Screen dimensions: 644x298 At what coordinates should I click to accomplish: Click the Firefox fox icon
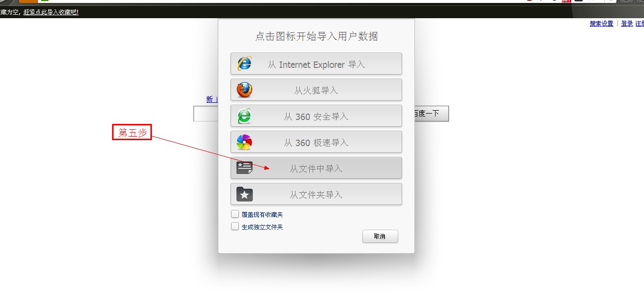[x=244, y=89]
